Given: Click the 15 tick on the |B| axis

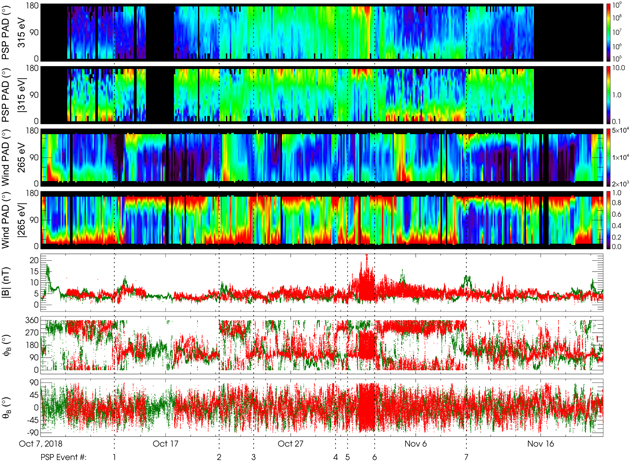Looking at the screenshot, I should click(x=35, y=272).
